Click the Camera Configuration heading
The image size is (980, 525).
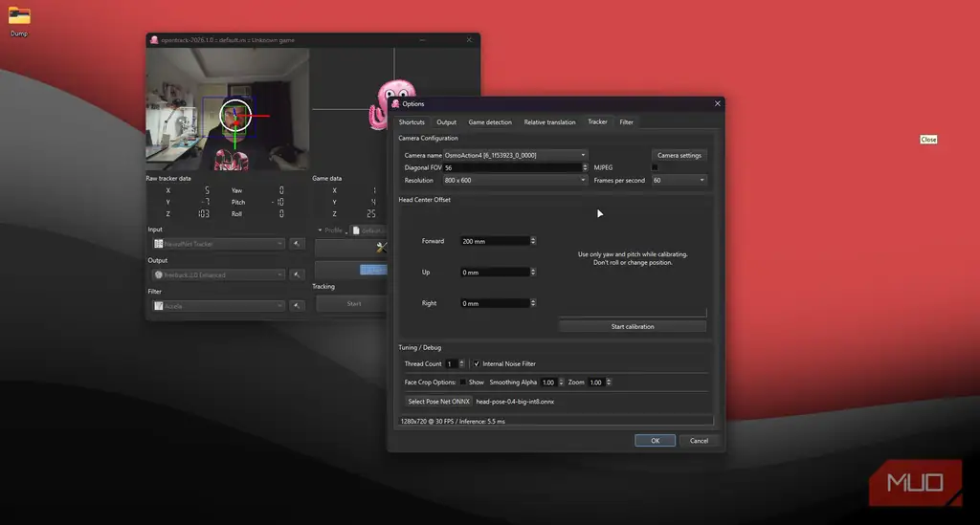pos(428,138)
